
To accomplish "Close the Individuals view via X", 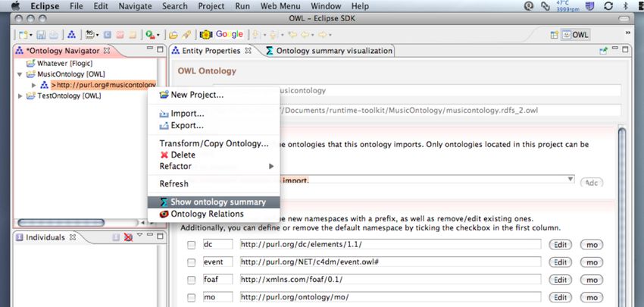I will pos(73,237).
